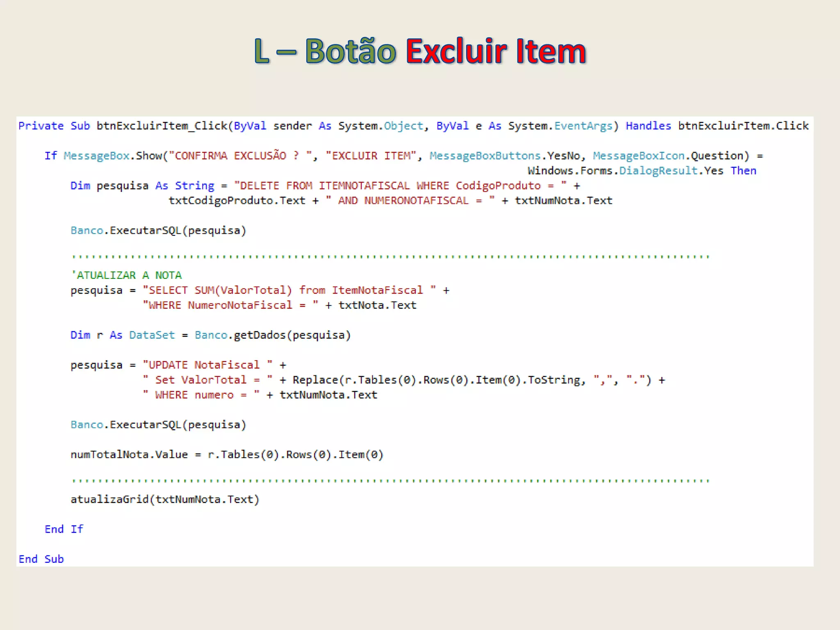Click 'Replace(r.Tables(0).Rows(0).Item(0).ToString' expression

[437, 380]
